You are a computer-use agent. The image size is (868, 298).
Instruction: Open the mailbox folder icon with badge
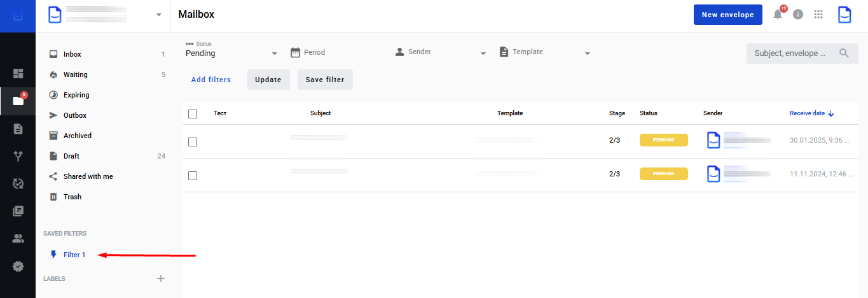point(18,101)
